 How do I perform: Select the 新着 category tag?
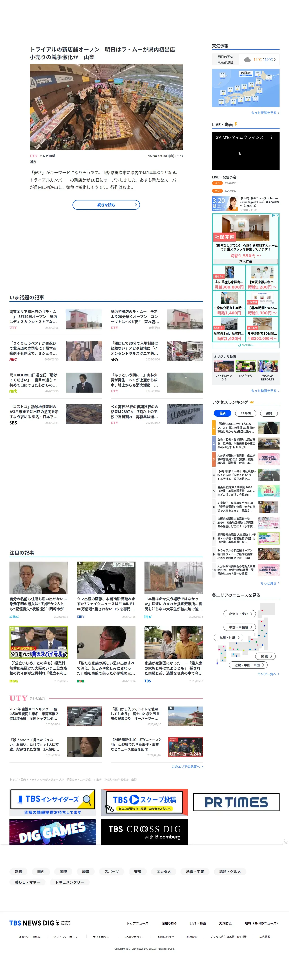tap(18, 872)
